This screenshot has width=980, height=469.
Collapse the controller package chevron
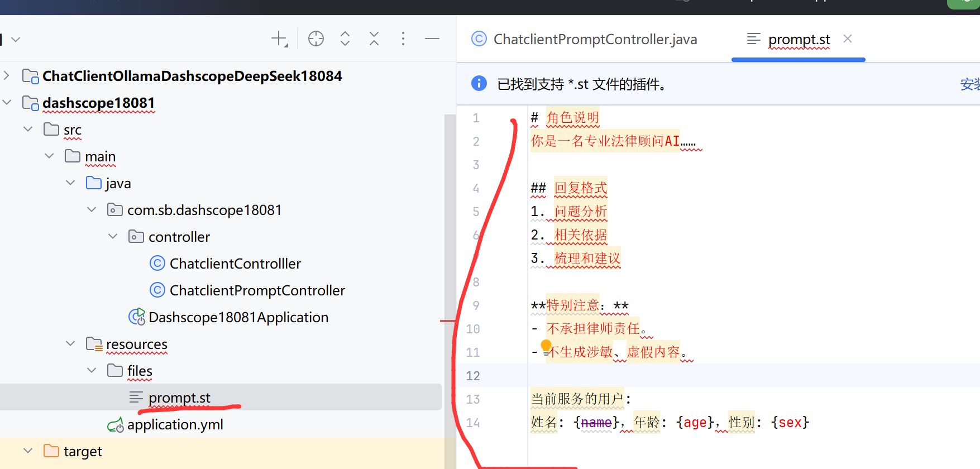point(113,236)
